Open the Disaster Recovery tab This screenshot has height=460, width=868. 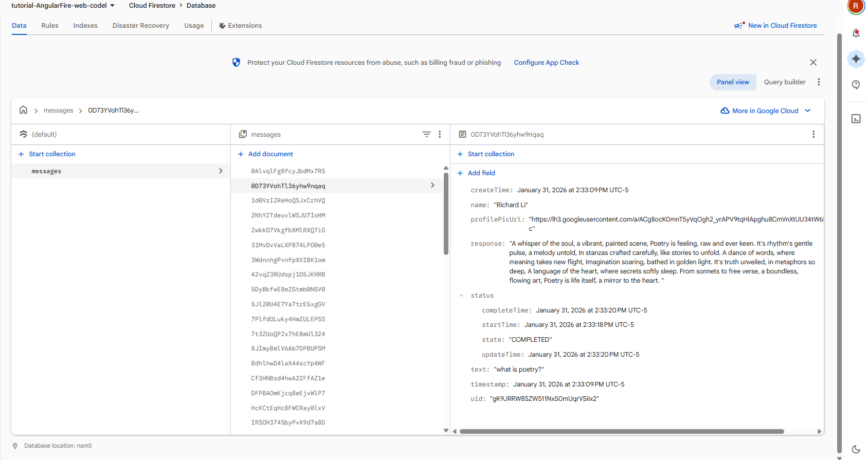tap(141, 26)
